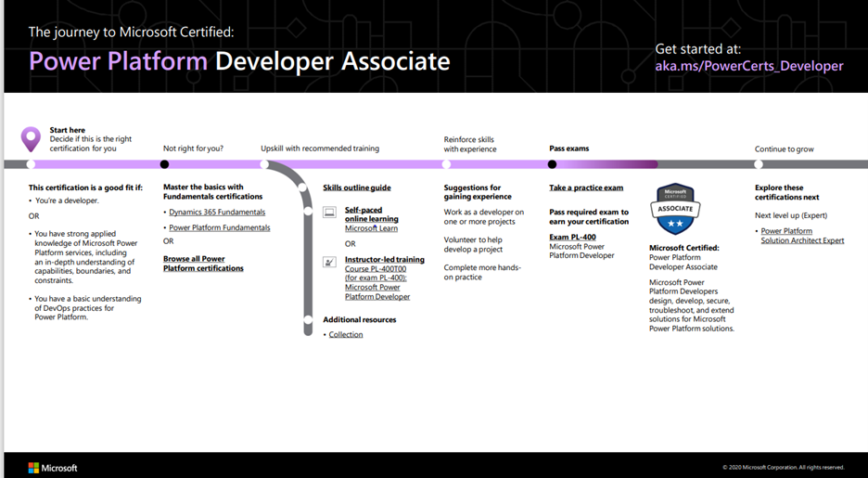The image size is (868, 478).
Task: Open Power Platform Solution Architect Expert link
Action: coord(802,236)
